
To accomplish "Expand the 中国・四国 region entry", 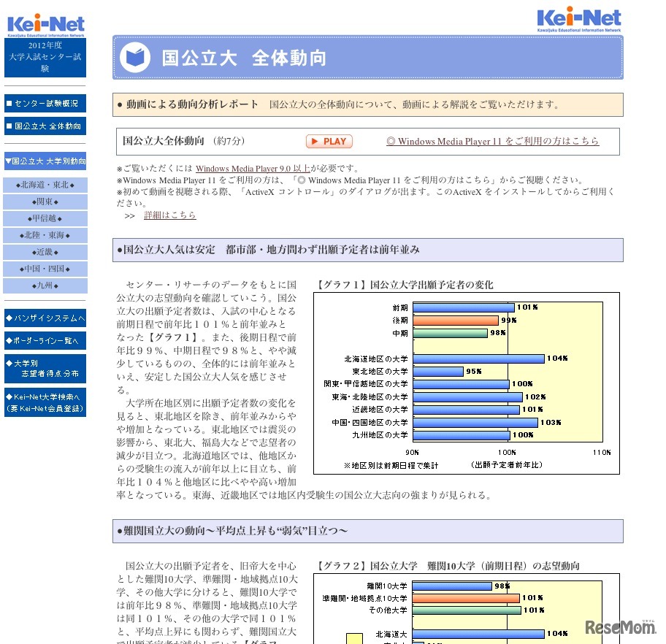I will coord(45,268).
